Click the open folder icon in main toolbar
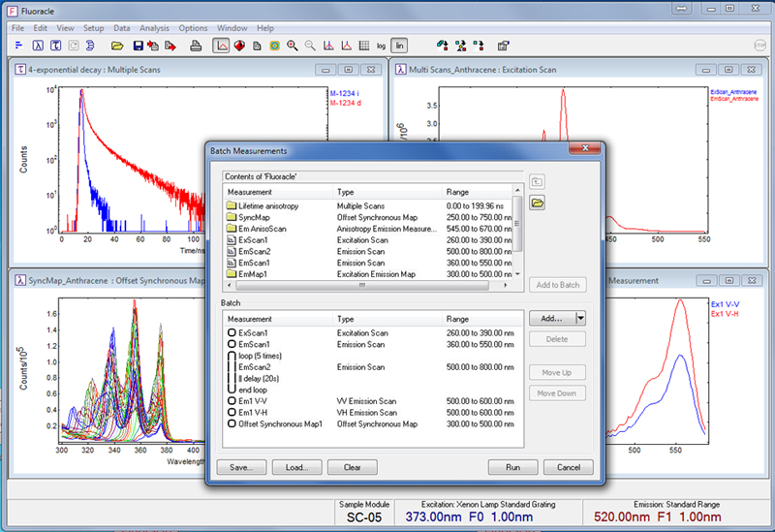775x532 pixels. point(116,46)
